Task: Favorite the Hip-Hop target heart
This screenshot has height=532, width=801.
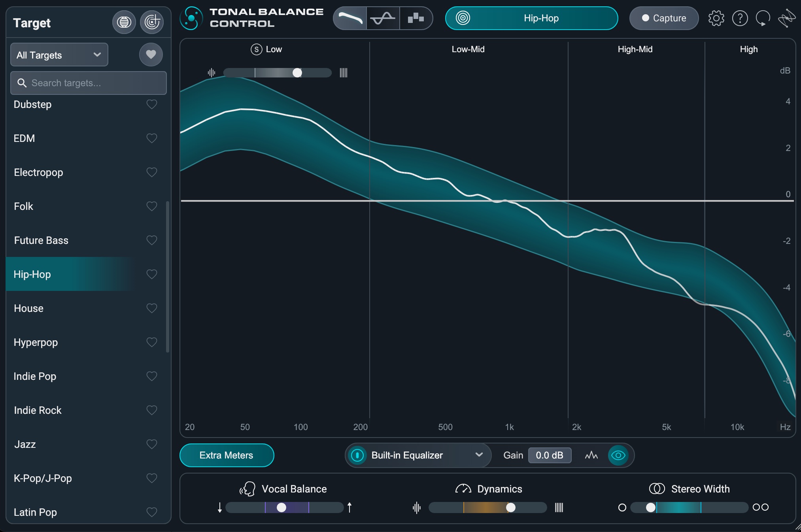Action: coord(152,274)
